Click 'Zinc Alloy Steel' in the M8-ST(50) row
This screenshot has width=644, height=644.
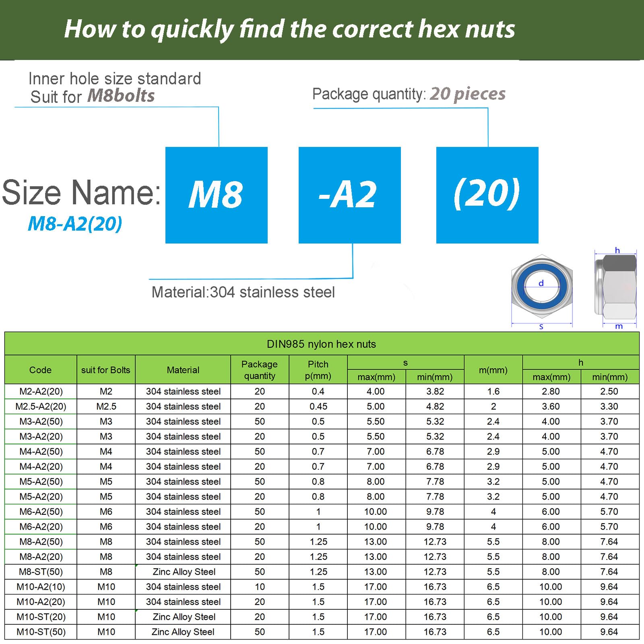coord(184,572)
